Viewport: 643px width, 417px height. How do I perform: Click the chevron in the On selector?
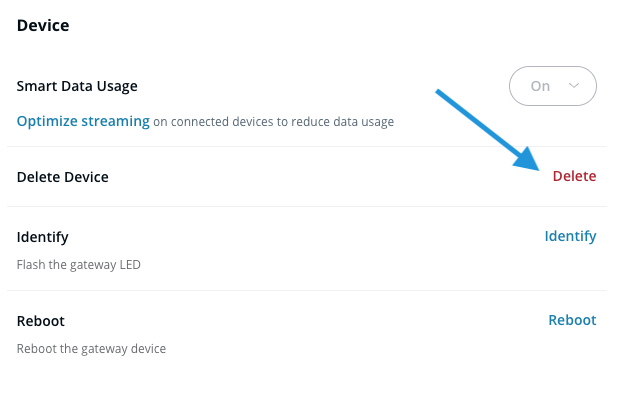[x=574, y=86]
